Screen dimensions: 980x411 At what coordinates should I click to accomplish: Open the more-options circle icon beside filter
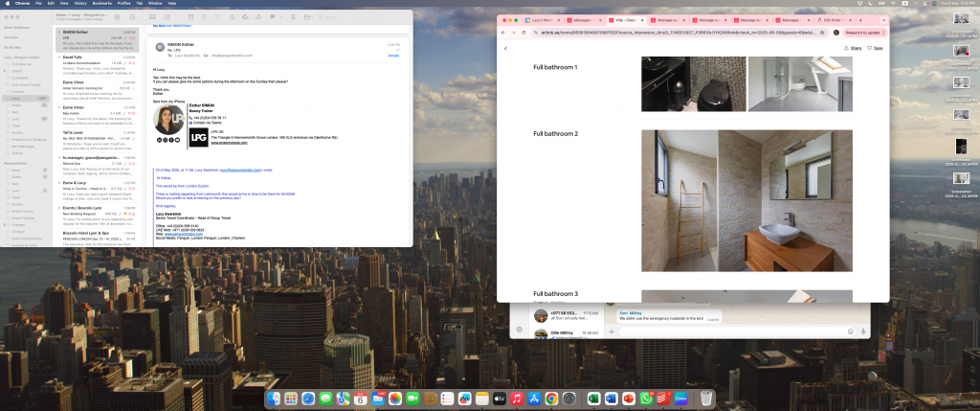click(132, 17)
